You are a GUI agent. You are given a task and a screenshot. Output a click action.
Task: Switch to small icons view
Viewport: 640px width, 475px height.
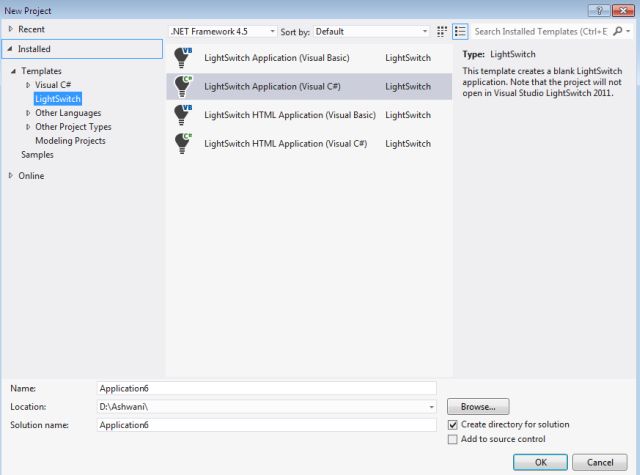pyautogui.click(x=442, y=31)
